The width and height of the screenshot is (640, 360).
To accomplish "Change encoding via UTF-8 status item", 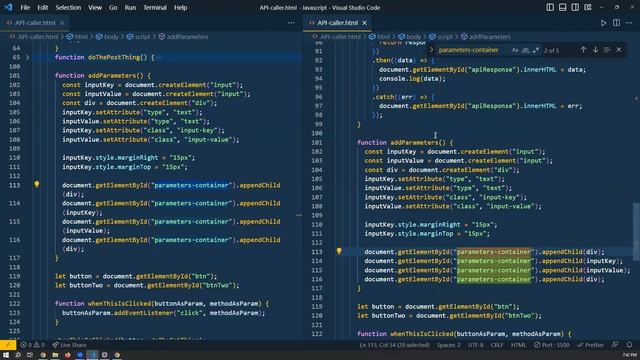I will [x=476, y=345].
